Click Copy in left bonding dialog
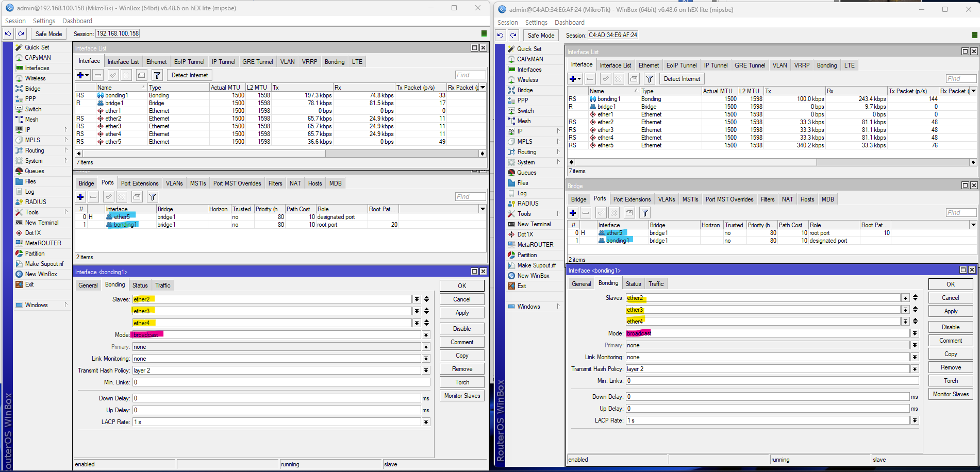The image size is (980, 472). point(462,356)
